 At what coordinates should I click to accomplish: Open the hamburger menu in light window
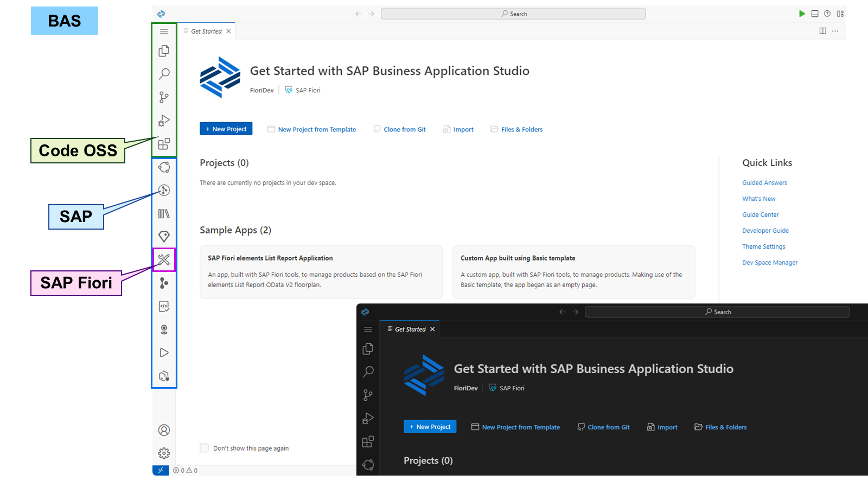click(x=164, y=31)
